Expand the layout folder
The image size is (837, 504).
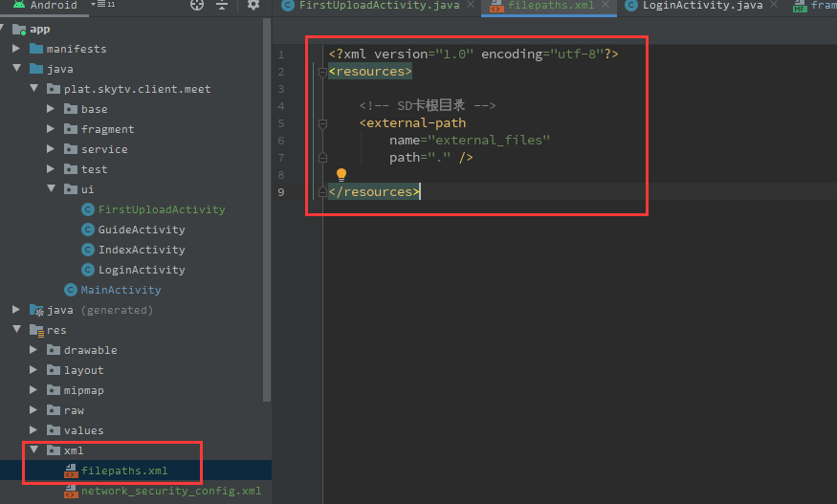33,369
